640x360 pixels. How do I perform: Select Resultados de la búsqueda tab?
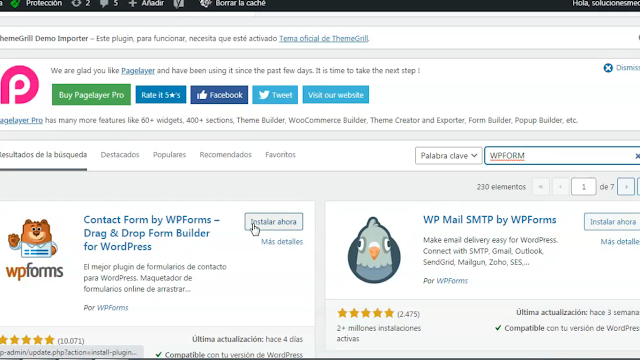[43, 155]
